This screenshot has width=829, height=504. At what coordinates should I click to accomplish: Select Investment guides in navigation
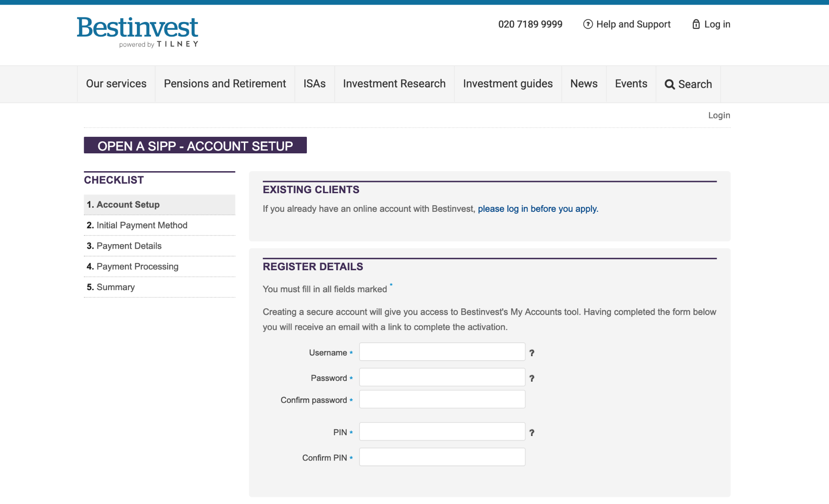(x=508, y=84)
